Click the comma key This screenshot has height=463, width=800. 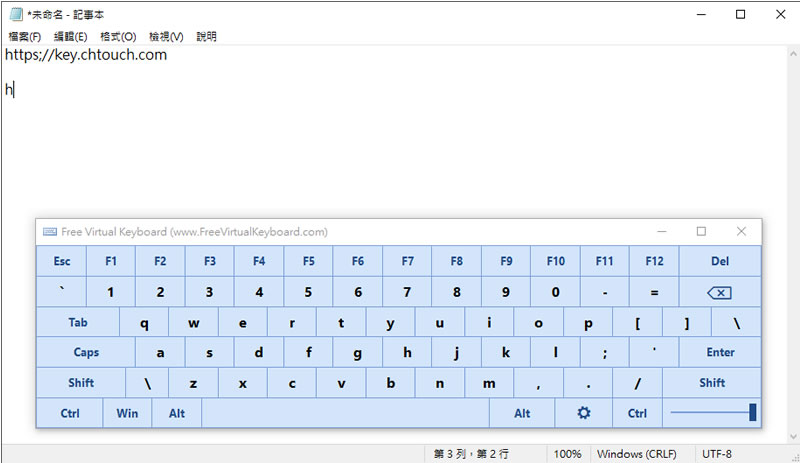(x=538, y=383)
